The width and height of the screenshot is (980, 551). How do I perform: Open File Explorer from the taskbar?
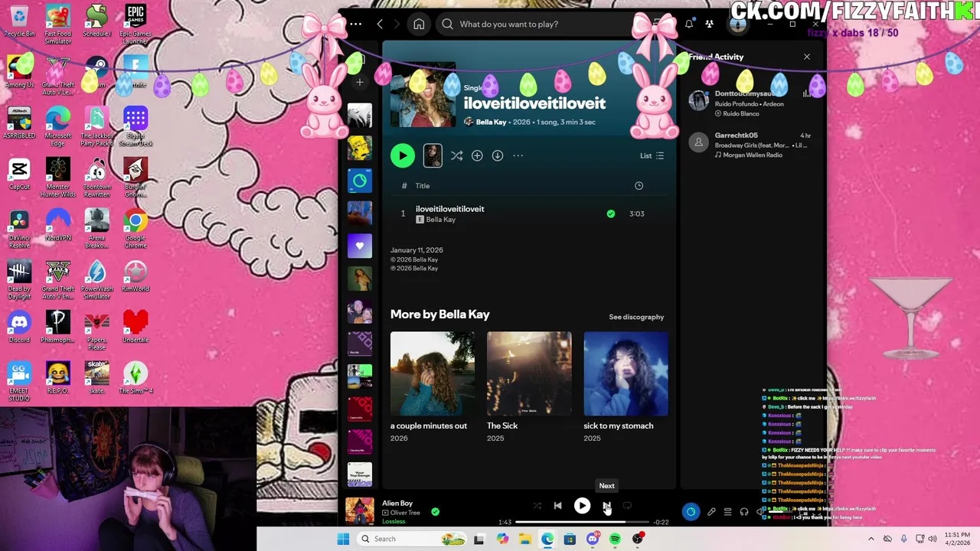525,539
